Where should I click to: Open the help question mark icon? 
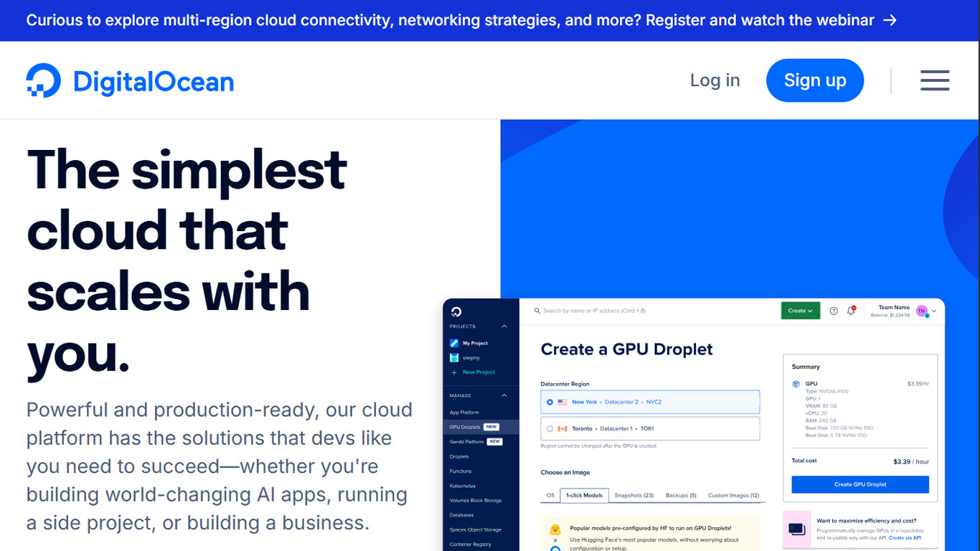click(x=834, y=311)
